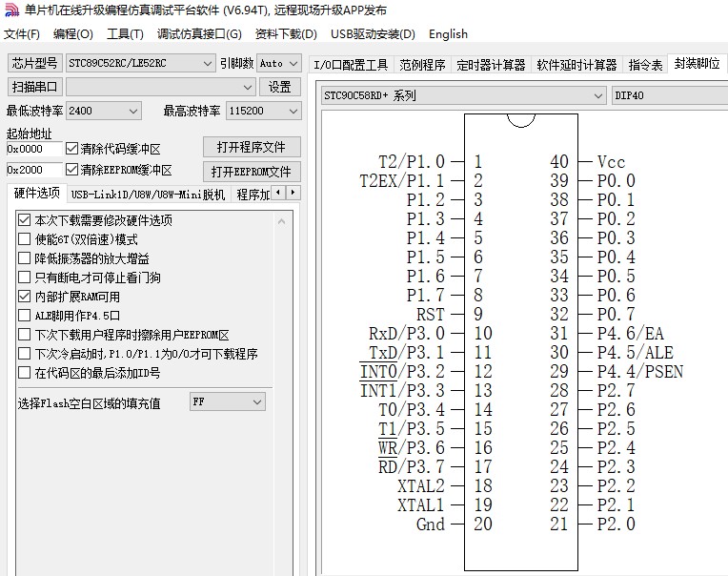Enable 下次下载用户程序时擦除用户EEPROM区 checkbox
This screenshot has height=576, width=728.
(x=24, y=335)
